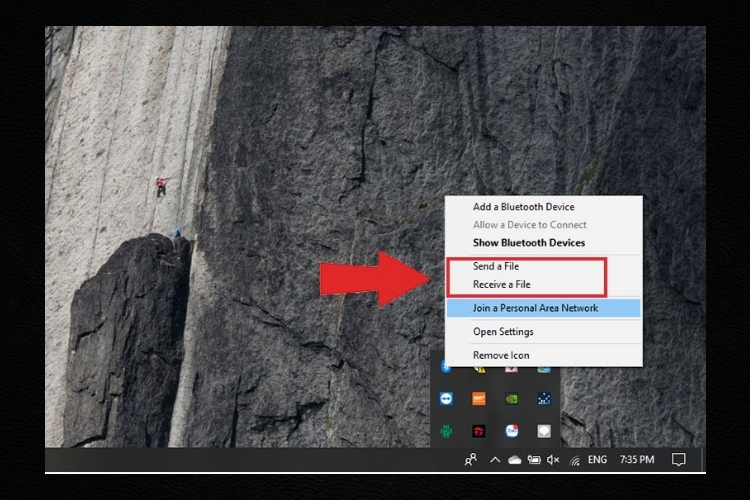Open the Wi-Fi network icon
Screen dimensions: 750x500
click(574, 460)
